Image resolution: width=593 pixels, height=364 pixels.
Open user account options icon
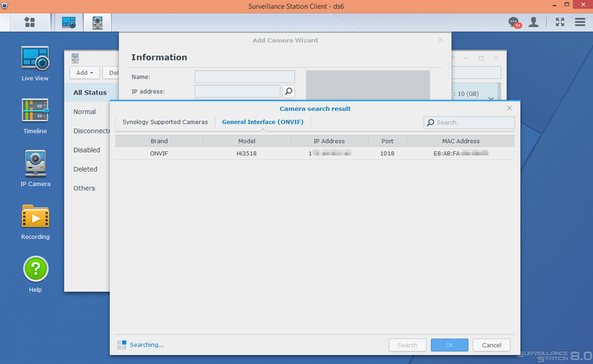click(533, 22)
